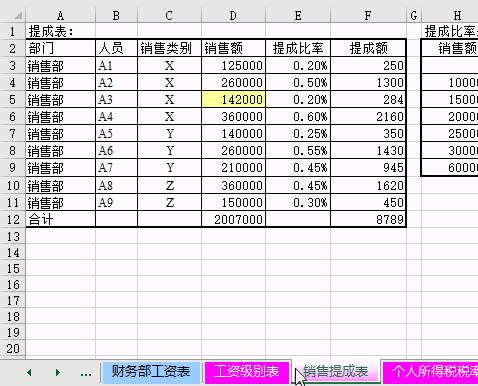Select the person cell A5

click(x=116, y=133)
